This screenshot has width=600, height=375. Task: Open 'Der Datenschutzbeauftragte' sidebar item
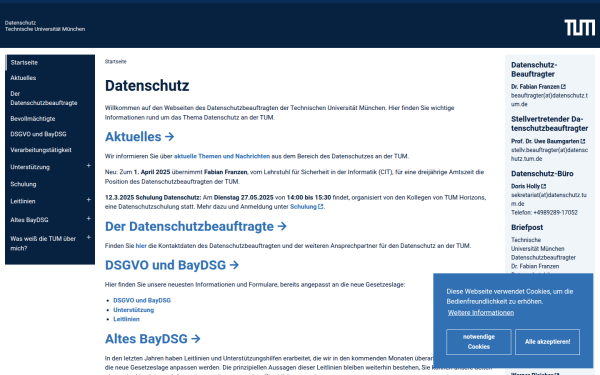point(50,98)
